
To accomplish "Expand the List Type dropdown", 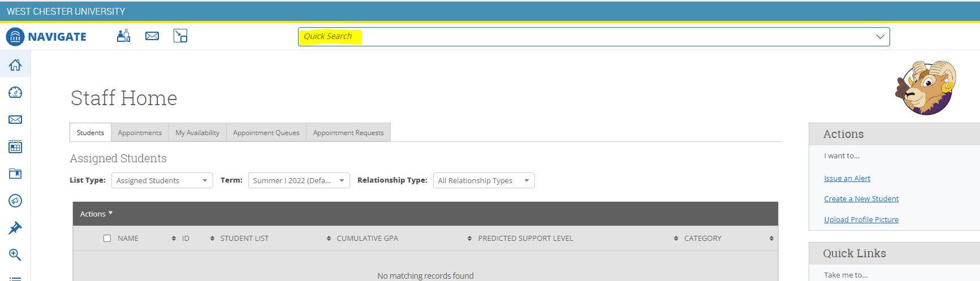I will 162,180.
